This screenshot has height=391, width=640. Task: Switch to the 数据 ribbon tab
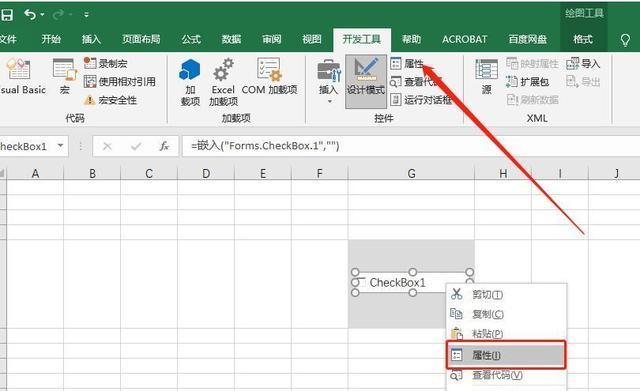coord(231,39)
